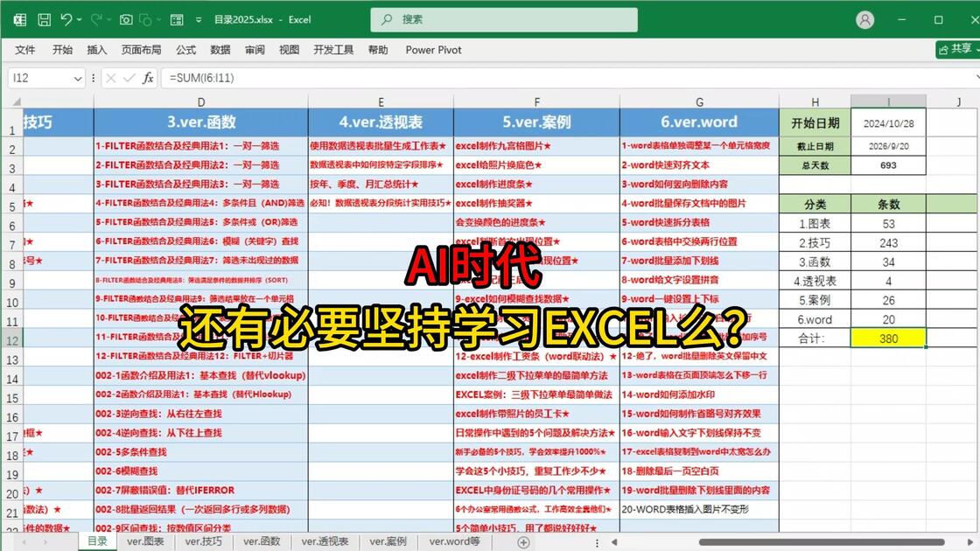Click header cell 4.ver.透视表

tap(381, 122)
